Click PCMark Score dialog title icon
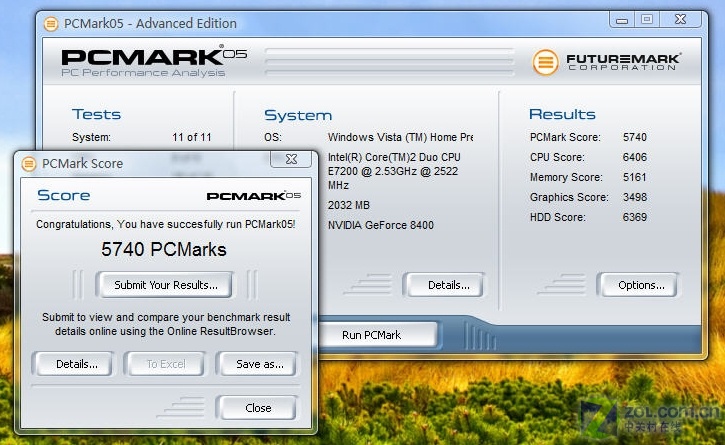The width and height of the screenshot is (725, 445). tap(29, 163)
